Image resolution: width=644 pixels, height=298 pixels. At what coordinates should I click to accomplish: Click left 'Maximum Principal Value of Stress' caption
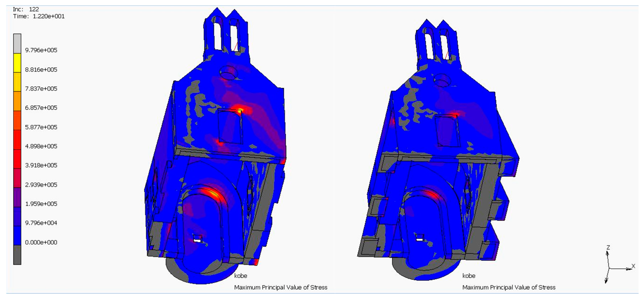281,288
